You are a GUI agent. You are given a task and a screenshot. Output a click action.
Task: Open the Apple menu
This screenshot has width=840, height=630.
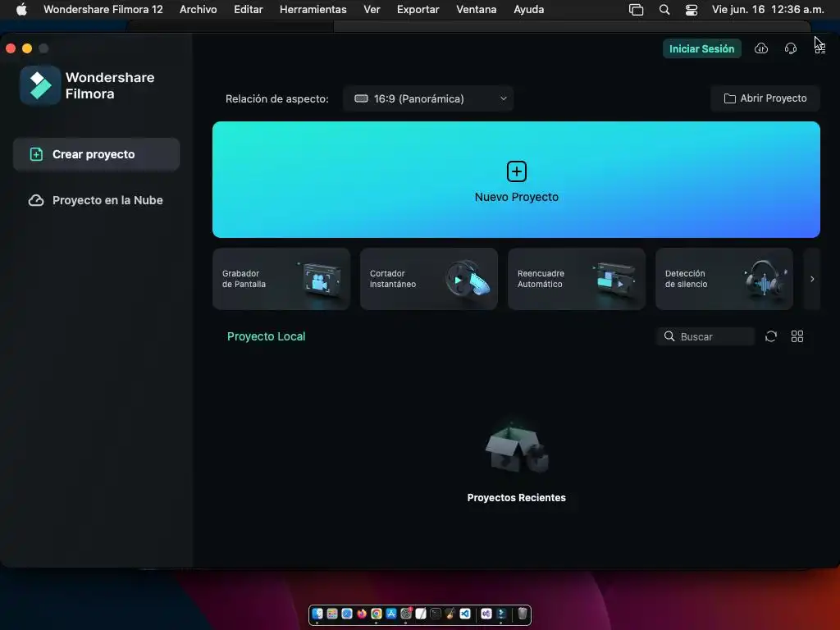[x=21, y=10]
